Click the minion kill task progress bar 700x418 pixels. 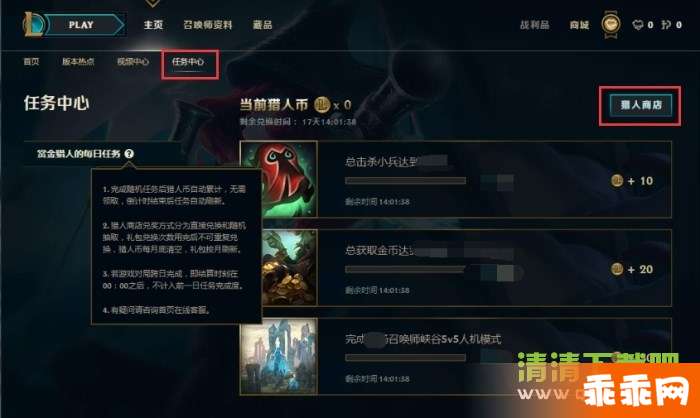(x=405, y=181)
